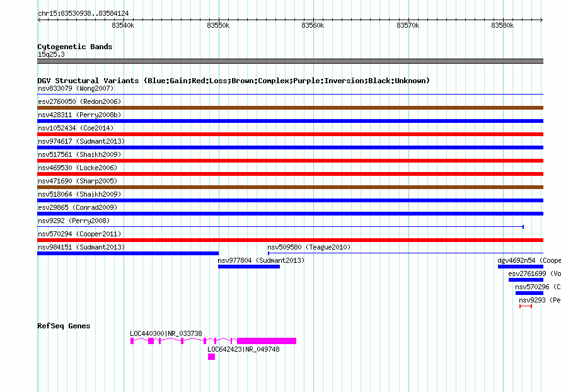Click the 15q25.3 cytogenetic band bar
The width and height of the screenshot is (561, 392).
coord(290,61)
